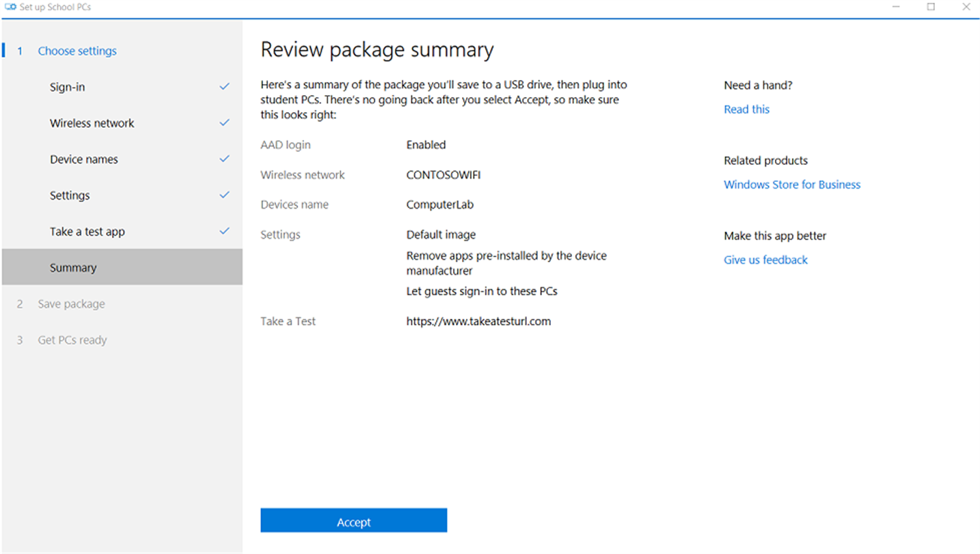This screenshot has width=980, height=554.
Task: Click the Give us feedback link
Action: click(x=765, y=260)
